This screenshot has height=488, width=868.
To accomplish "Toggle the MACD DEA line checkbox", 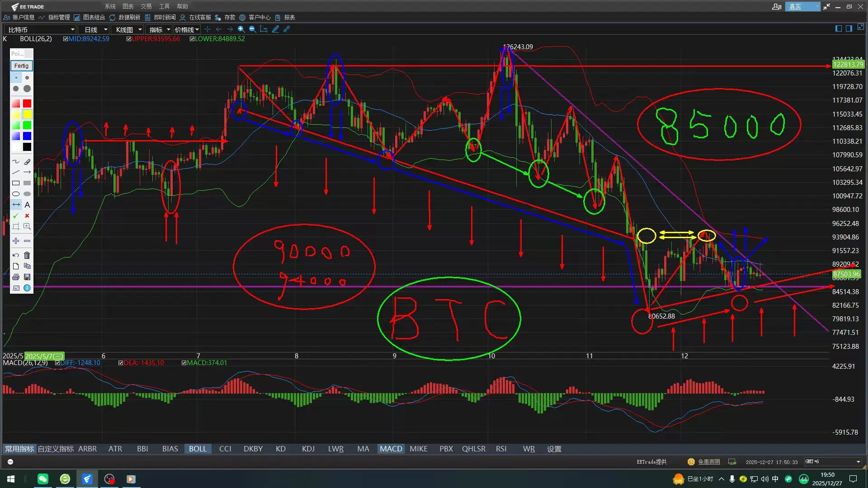I will coord(121,363).
